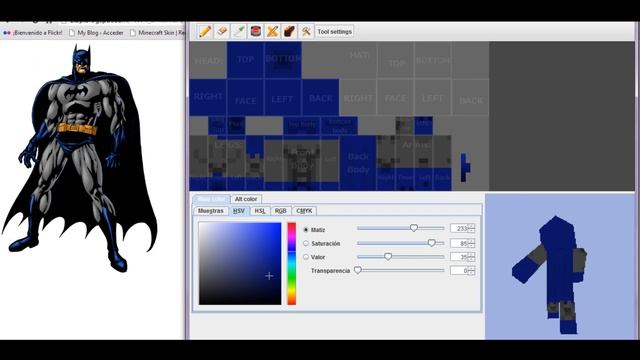Click the head BOTTOM region on skin canvas
Viewport: 640px width, 360px height.
tap(283, 60)
